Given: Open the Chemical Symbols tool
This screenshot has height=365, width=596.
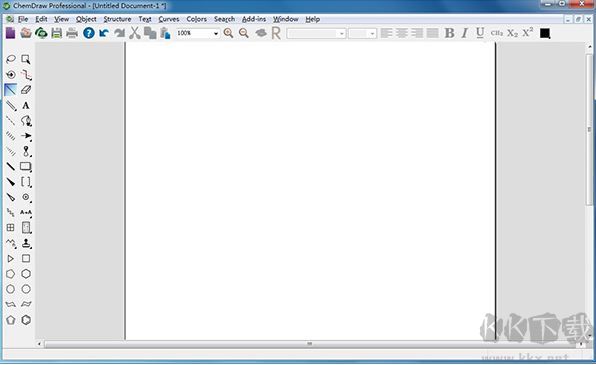Looking at the screenshot, I should pyautogui.click(x=26, y=197).
